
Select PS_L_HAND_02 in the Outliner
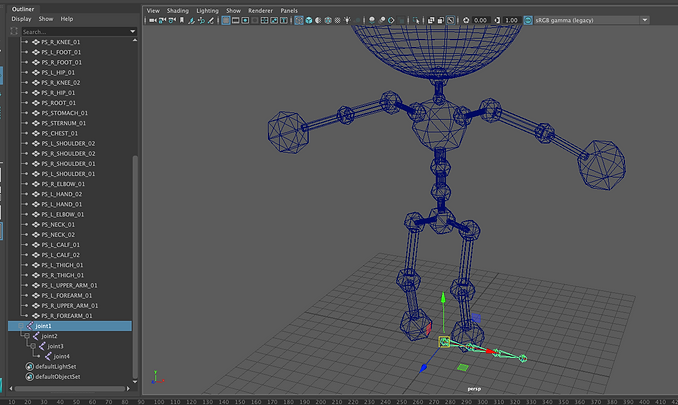pos(61,194)
